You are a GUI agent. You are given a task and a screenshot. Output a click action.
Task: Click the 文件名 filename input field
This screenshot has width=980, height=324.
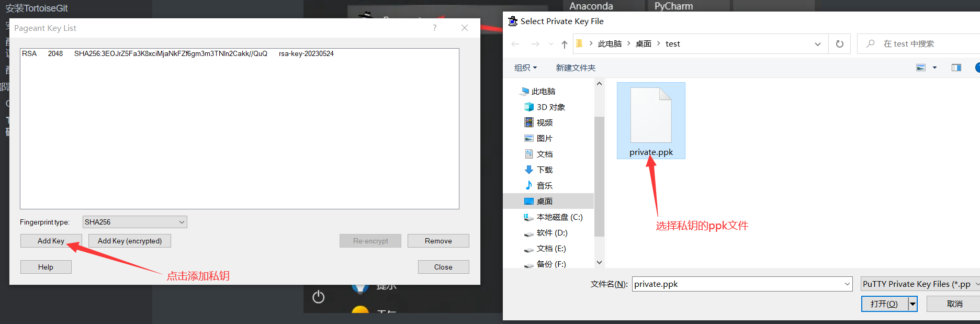tap(738, 284)
